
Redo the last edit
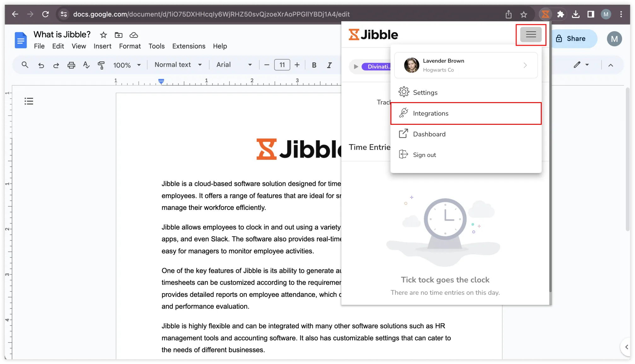pyautogui.click(x=56, y=65)
